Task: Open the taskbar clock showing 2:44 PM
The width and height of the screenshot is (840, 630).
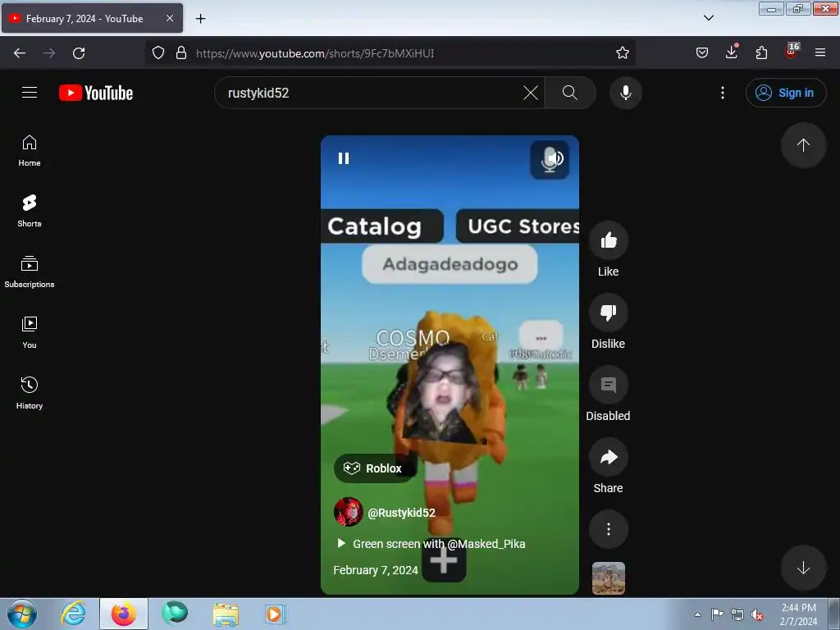Action: coord(798,614)
